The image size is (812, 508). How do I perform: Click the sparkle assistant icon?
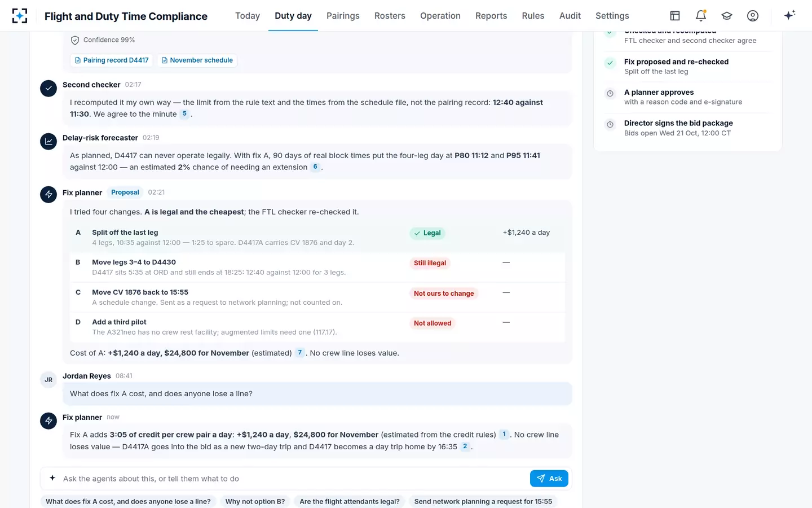(x=789, y=15)
